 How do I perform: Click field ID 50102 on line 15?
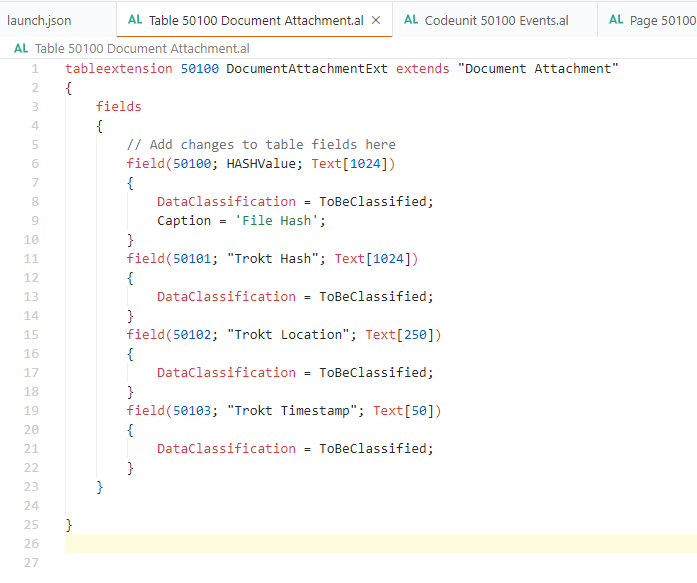pyautogui.click(x=192, y=335)
